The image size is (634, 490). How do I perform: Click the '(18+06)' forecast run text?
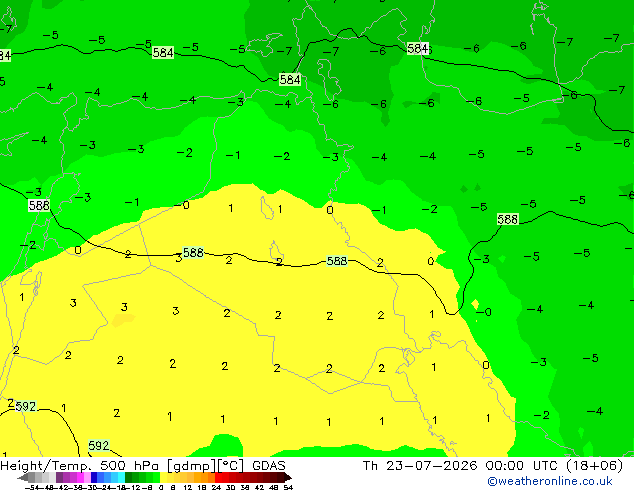pos(594,466)
